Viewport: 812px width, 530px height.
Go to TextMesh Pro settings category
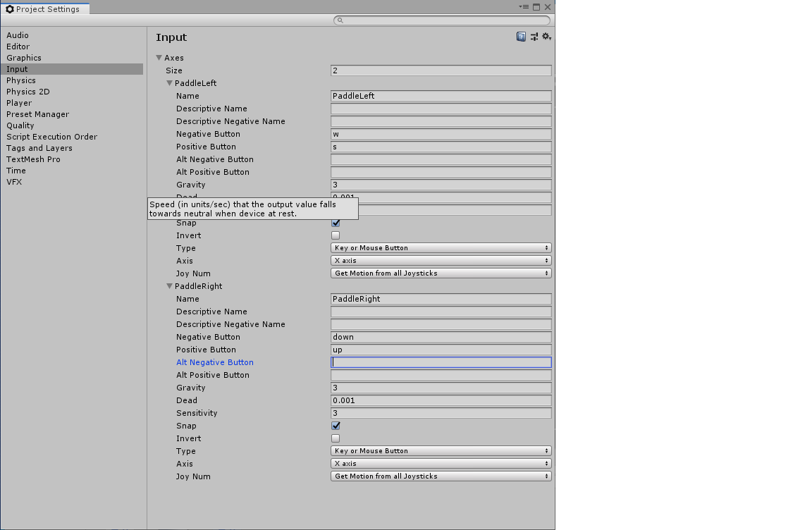[x=33, y=159]
